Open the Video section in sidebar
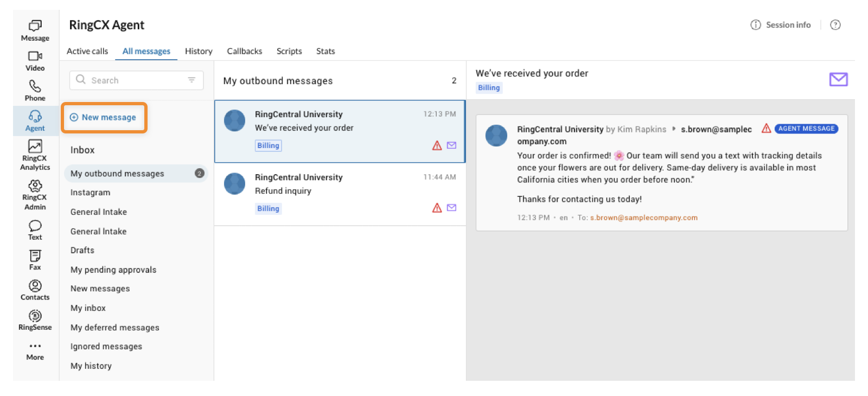This screenshot has width=868, height=396. click(35, 61)
